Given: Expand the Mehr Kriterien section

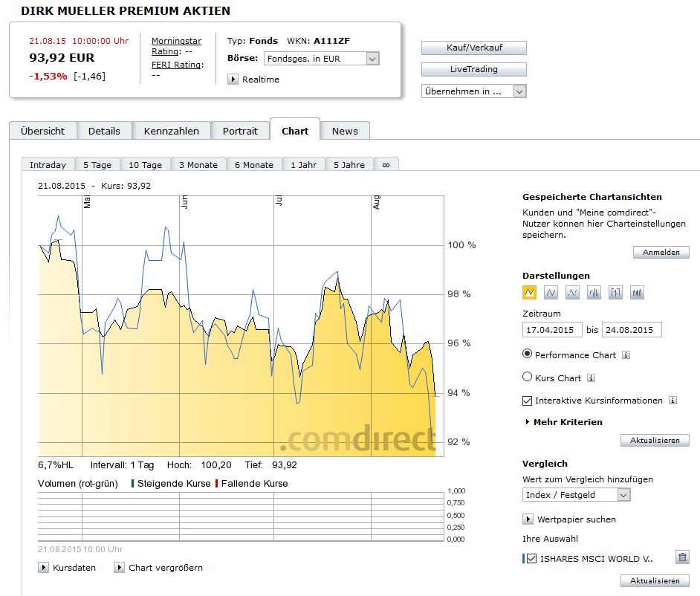Looking at the screenshot, I should coord(564,422).
